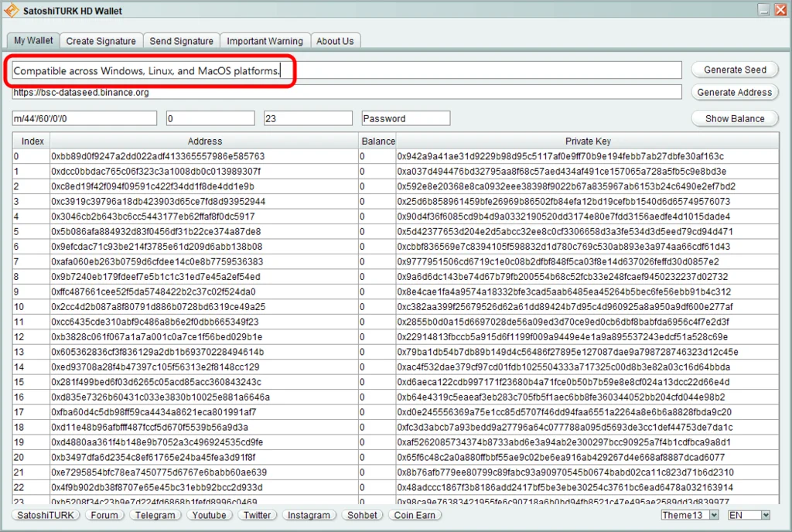Open the About Us tab

[335, 41]
